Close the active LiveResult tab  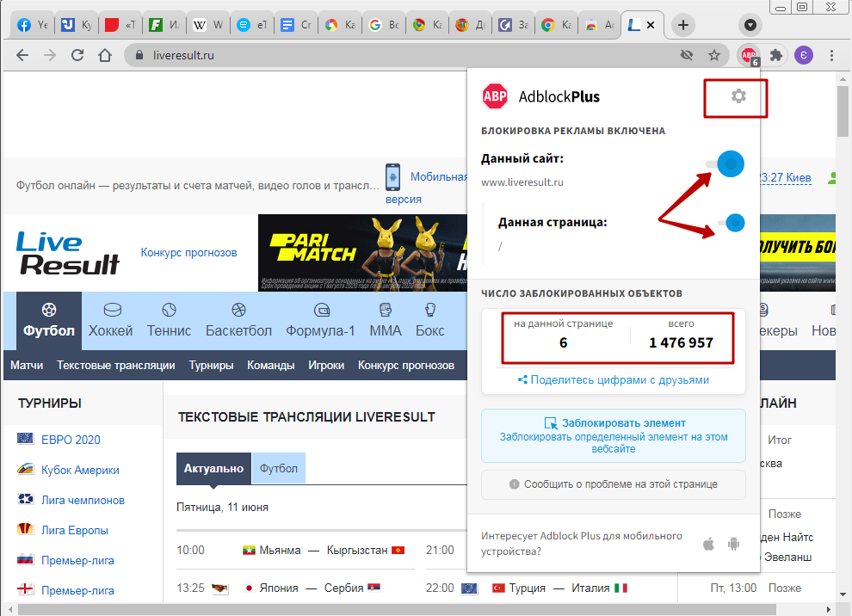[x=651, y=25]
